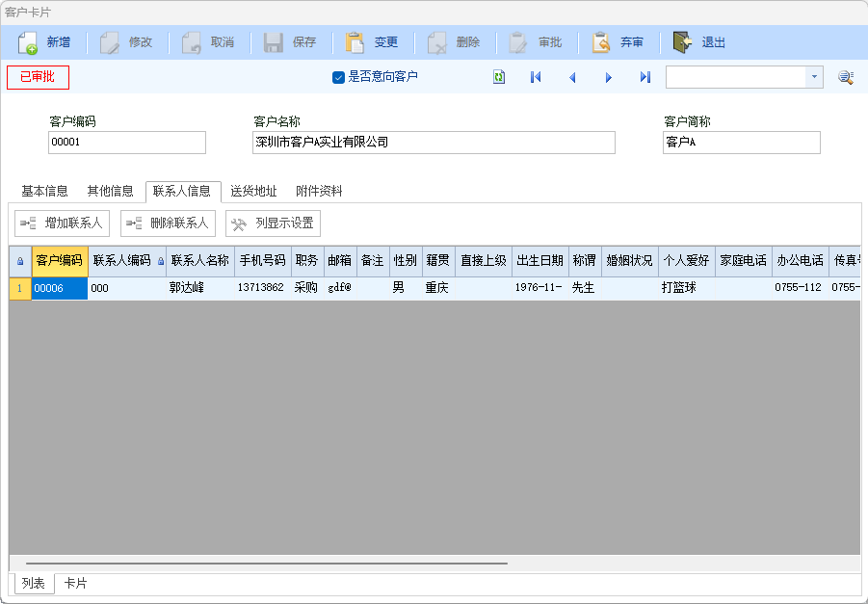Click the 审批 (approve) toolbar icon
868x604 pixels.
pyautogui.click(x=518, y=42)
